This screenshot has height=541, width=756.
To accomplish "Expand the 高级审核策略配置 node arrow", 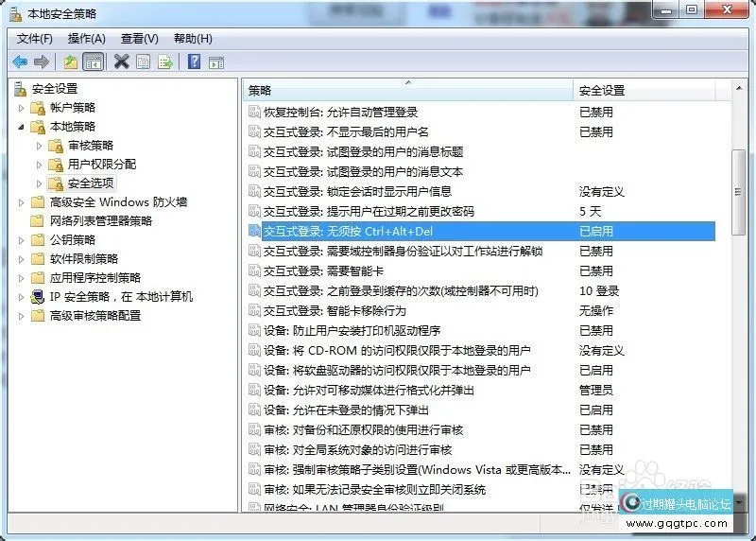I will (21, 316).
